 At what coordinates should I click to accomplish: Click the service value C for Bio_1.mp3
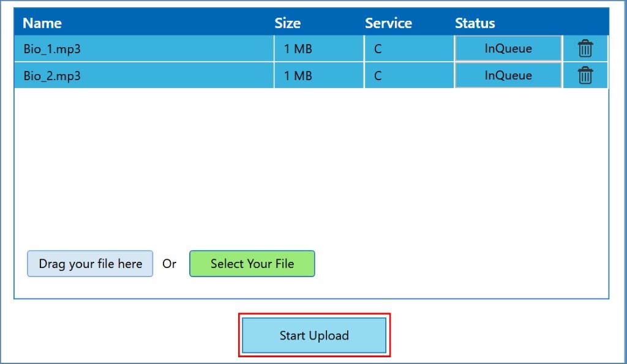(378, 49)
